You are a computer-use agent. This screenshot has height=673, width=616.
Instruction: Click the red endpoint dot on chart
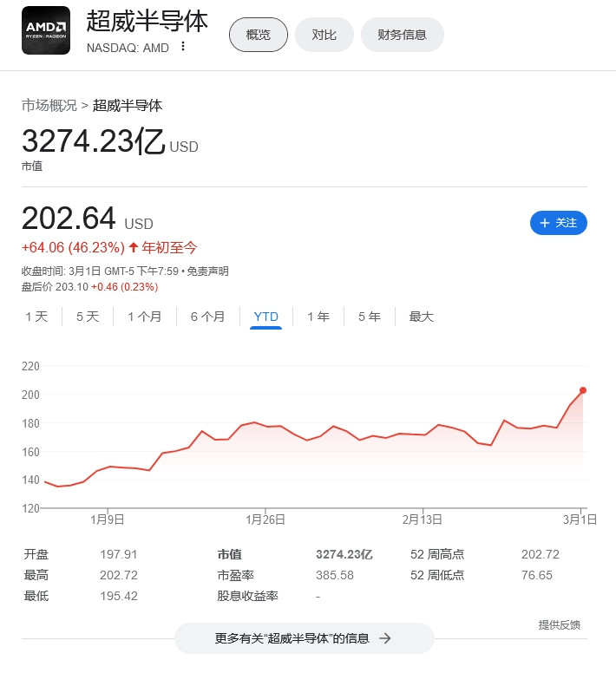pos(582,390)
